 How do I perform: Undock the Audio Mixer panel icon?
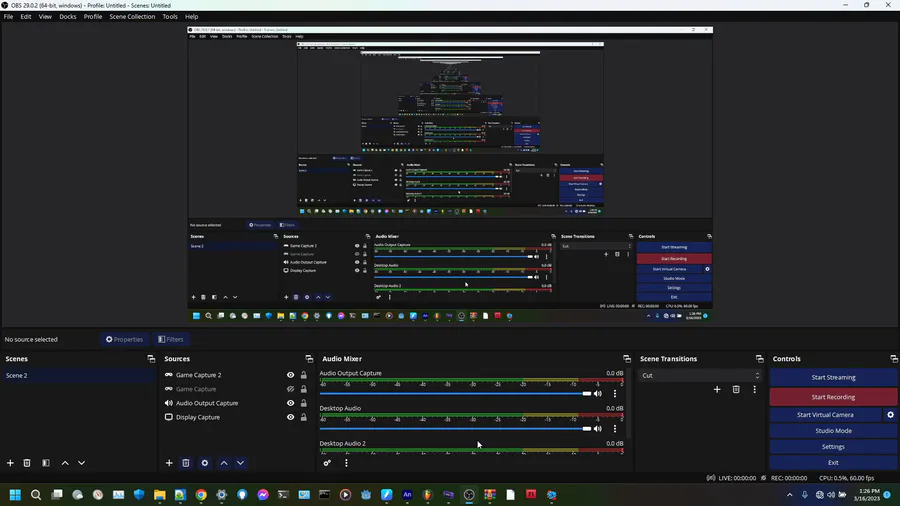(627, 359)
